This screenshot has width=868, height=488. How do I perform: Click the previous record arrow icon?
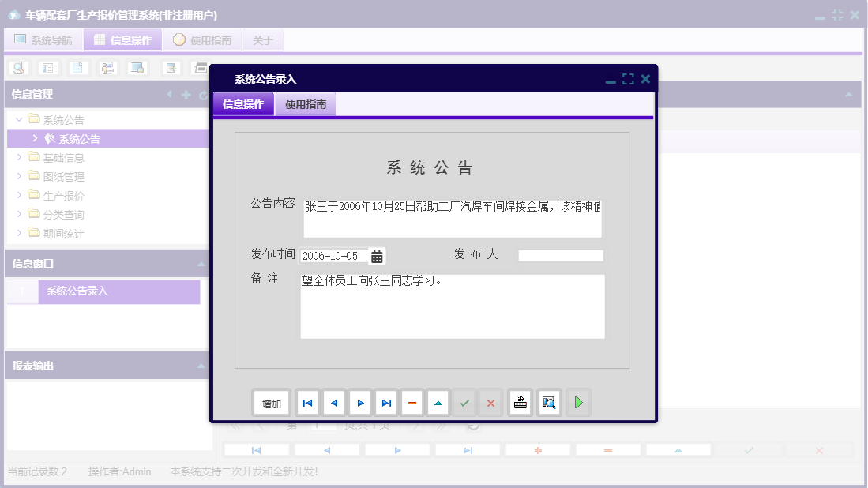click(x=333, y=402)
